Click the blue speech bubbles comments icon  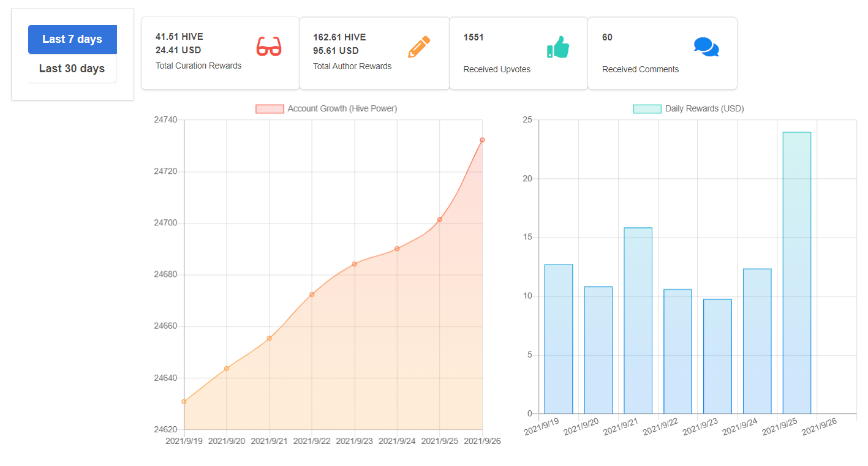[706, 47]
